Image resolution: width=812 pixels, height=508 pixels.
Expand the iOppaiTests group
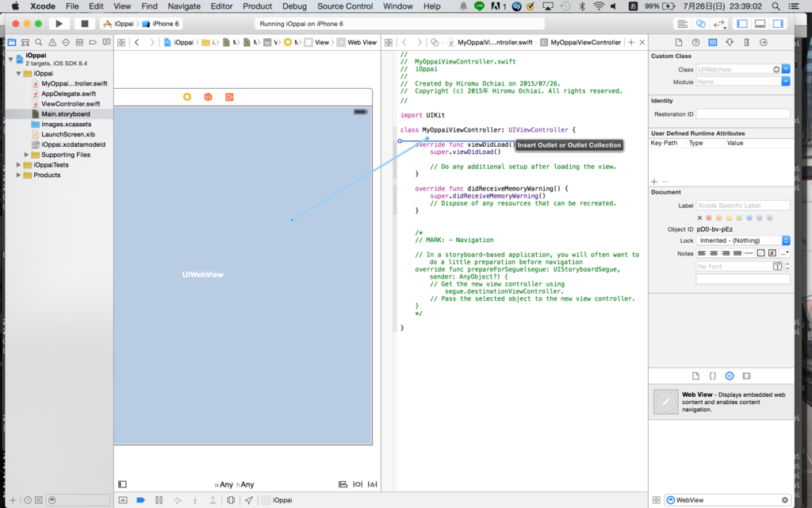point(19,165)
